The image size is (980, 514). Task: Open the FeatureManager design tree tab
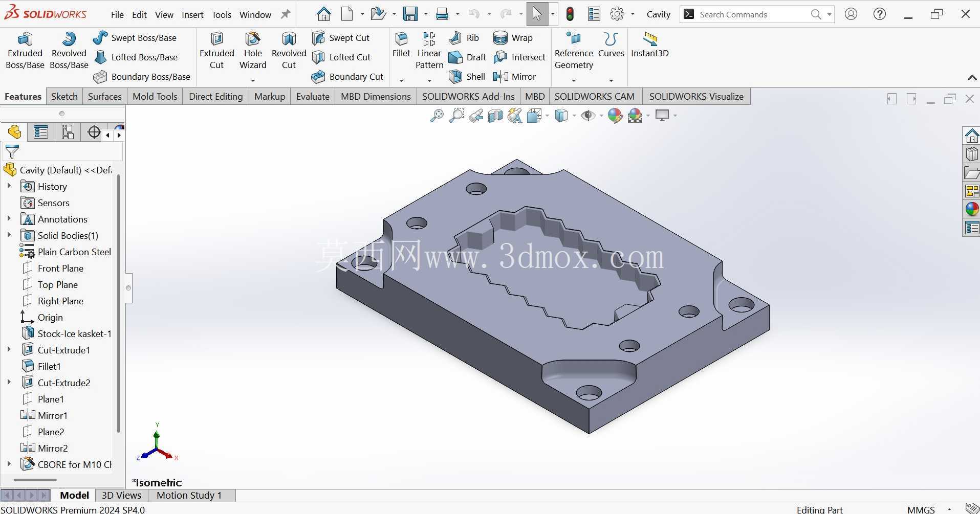14,132
